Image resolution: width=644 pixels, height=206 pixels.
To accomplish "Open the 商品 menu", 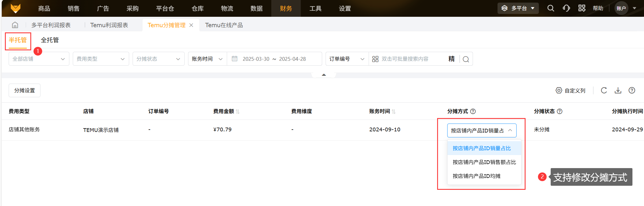I will point(44,8).
